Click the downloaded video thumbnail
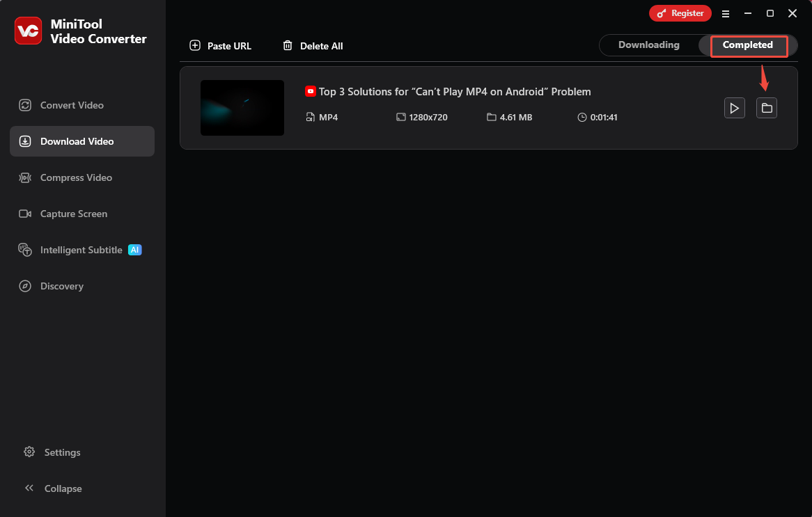The height and width of the screenshot is (517, 812). [242, 108]
